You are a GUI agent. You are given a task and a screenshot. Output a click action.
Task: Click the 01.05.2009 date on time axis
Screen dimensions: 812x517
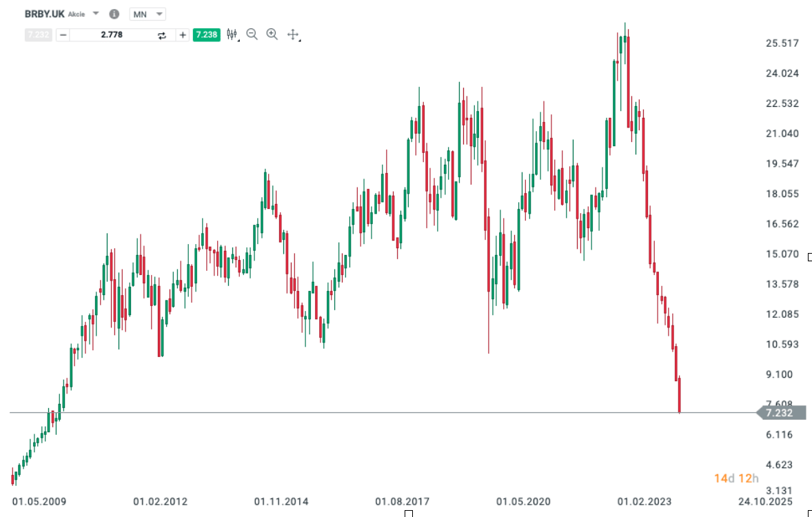point(39,501)
